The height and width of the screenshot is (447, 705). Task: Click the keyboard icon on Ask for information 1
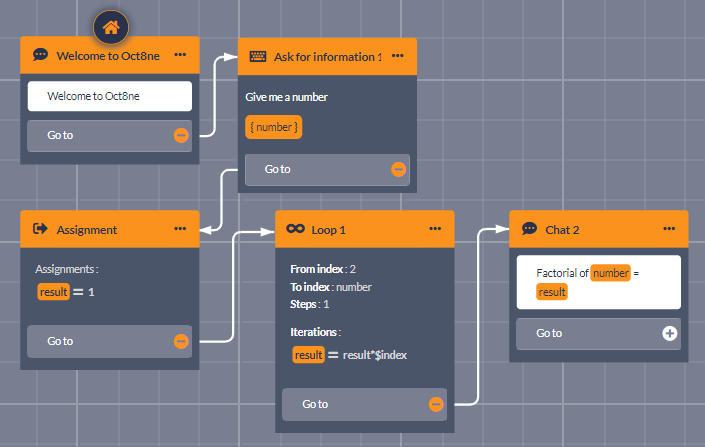[257, 56]
